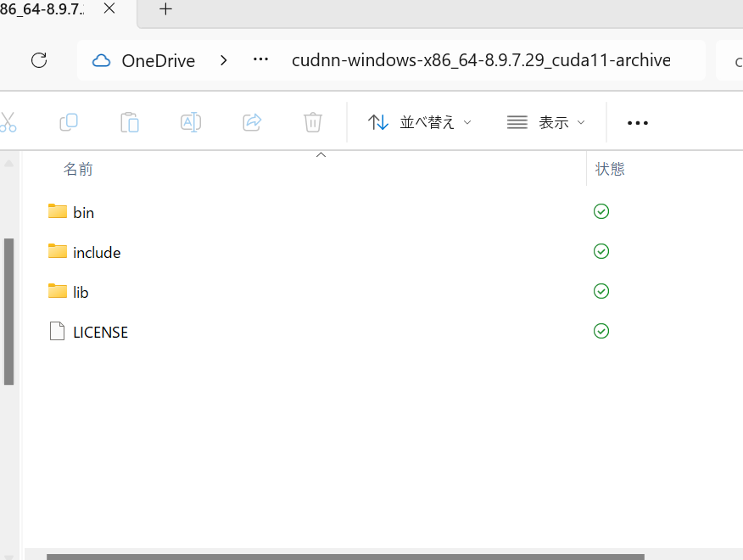
Task: Click the lib folder icon
Action: (58, 291)
